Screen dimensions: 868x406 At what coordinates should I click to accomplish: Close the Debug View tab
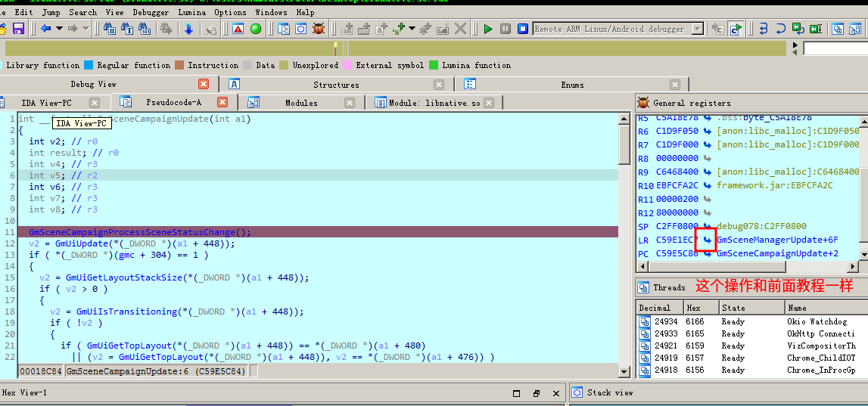204,84
